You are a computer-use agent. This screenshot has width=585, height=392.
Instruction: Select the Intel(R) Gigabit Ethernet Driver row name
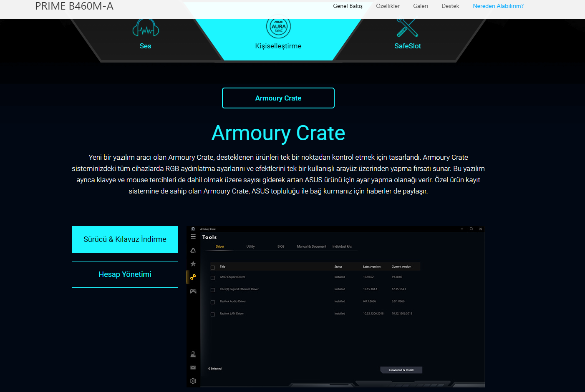click(239, 289)
